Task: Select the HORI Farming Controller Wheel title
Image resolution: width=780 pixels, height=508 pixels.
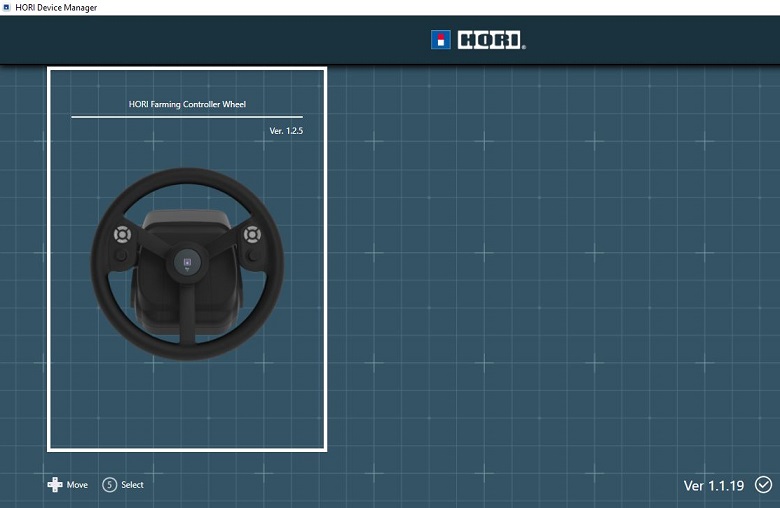Action: [187, 104]
